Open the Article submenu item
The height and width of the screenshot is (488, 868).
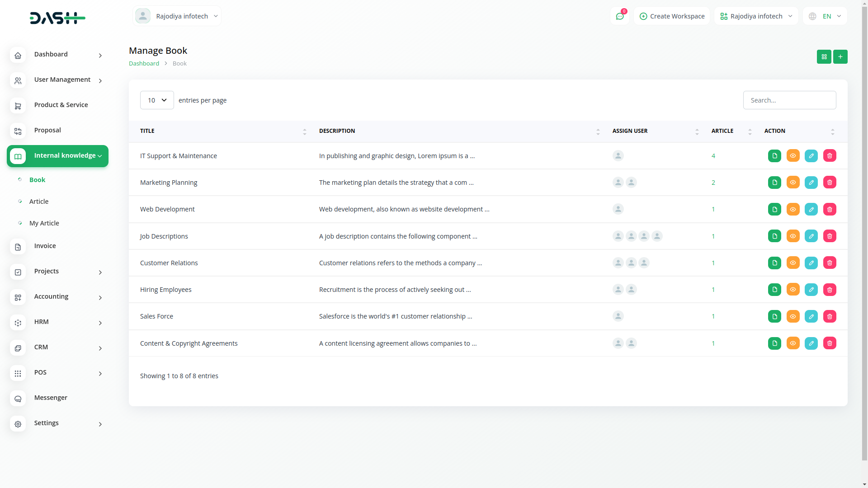[x=39, y=202]
